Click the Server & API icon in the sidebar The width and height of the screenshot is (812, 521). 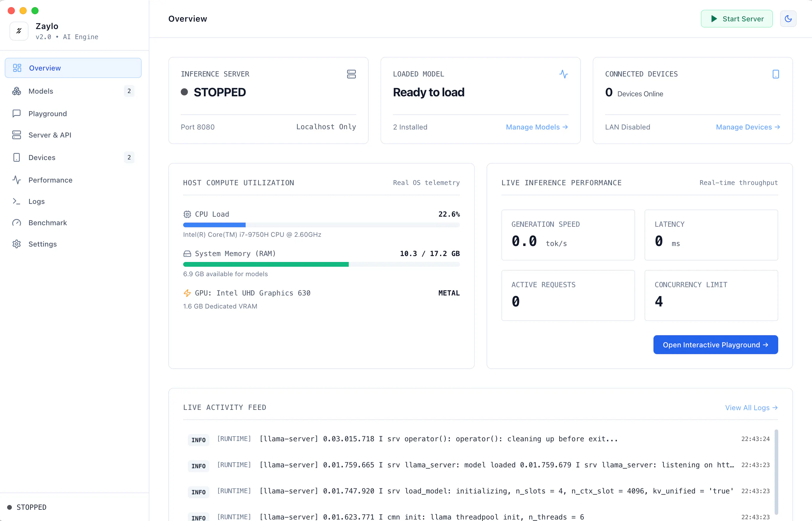[17, 135]
